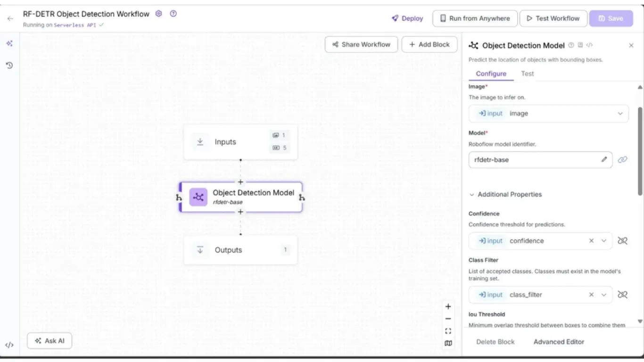The height and width of the screenshot is (362, 644).
Task: Open the help icon beside workflow title
Action: [x=173, y=14]
